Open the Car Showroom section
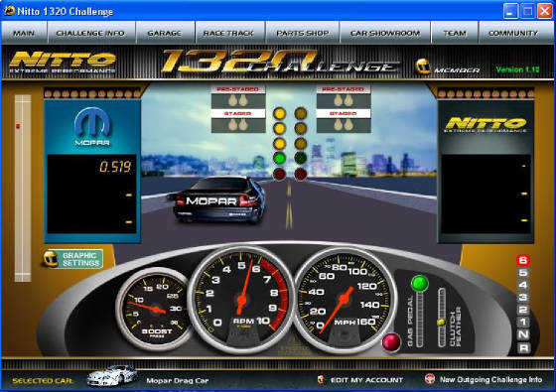556x392 pixels. [385, 33]
